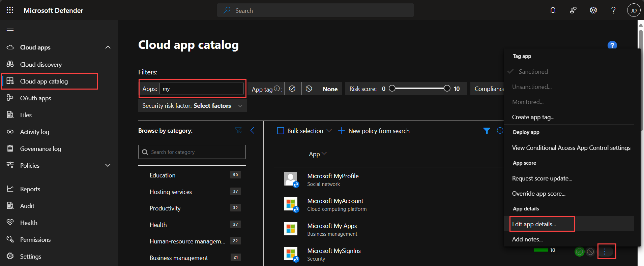644x266 pixels.
Task: Check the Bulk selection checkbox
Action: click(x=281, y=131)
